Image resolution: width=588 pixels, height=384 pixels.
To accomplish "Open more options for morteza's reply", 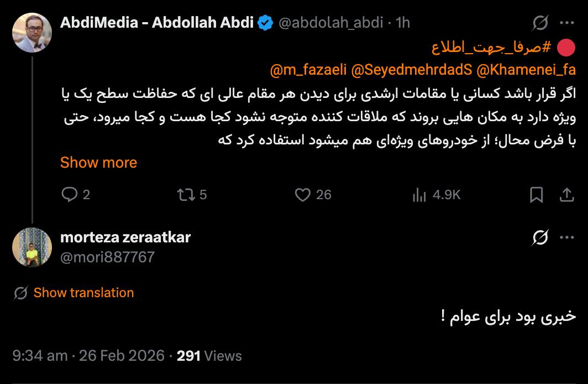I will click(x=567, y=237).
